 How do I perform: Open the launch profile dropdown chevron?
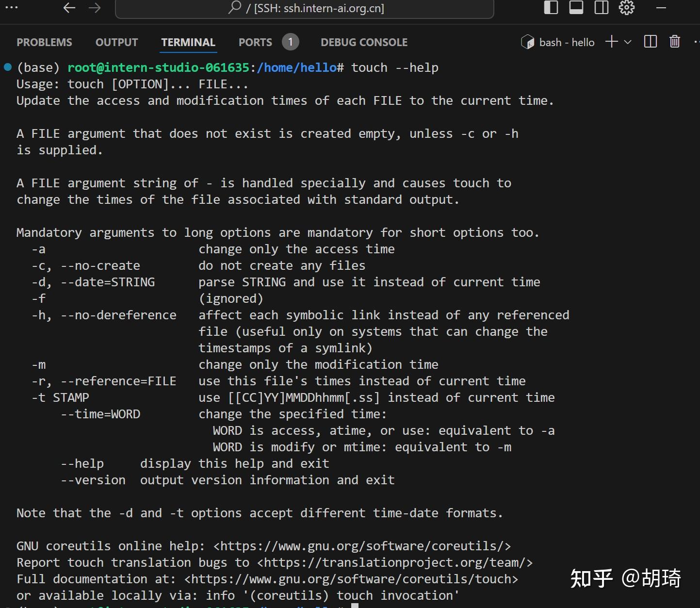coord(628,42)
